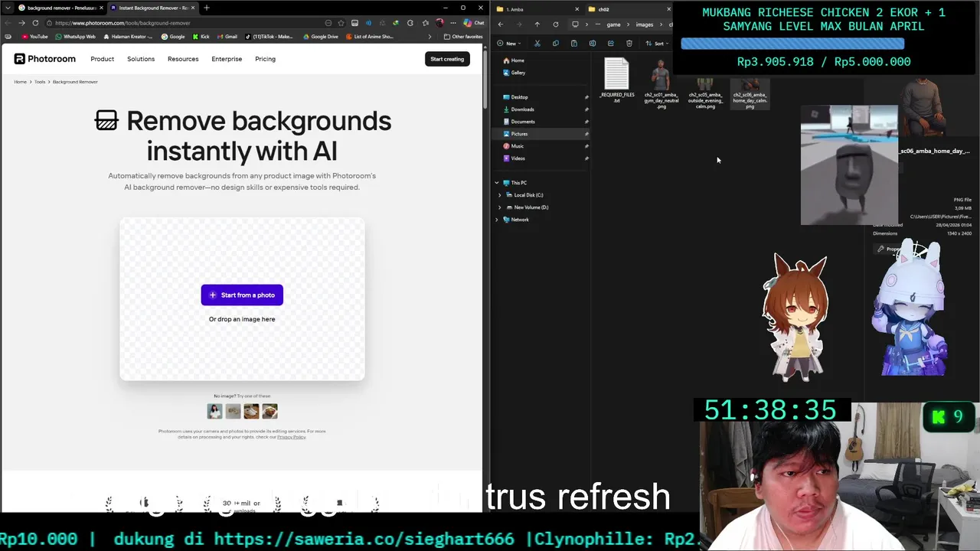Click the Start creating button

(447, 59)
